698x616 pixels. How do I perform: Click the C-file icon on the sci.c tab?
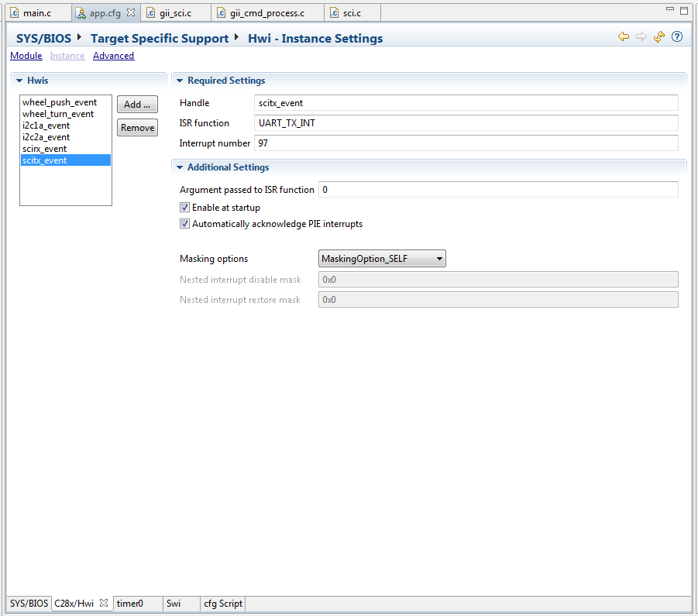click(335, 12)
